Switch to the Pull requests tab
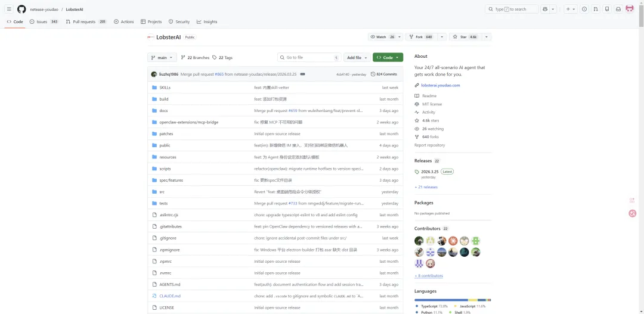Image resolution: width=644 pixels, height=314 pixels. point(86,22)
